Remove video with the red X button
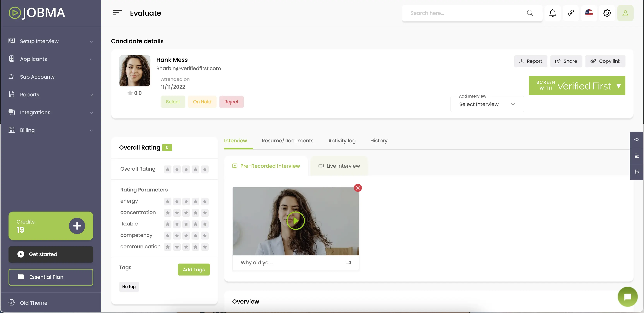This screenshot has width=644, height=313. click(358, 188)
